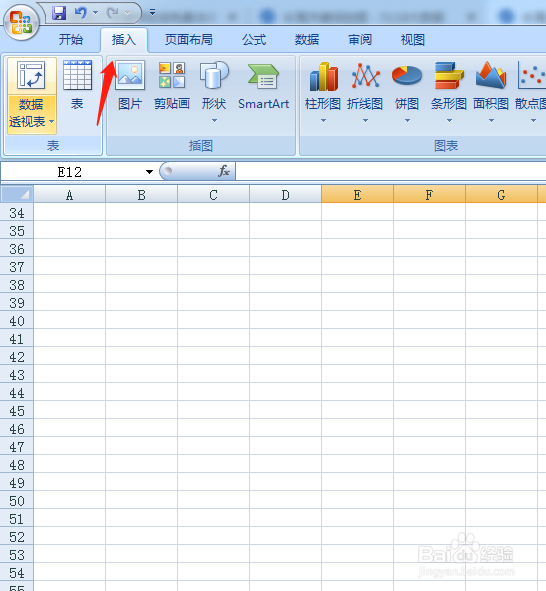Screen dimensions: 546x591
Task: Expand the 形状 dropdown arrow
Action: pos(214,121)
